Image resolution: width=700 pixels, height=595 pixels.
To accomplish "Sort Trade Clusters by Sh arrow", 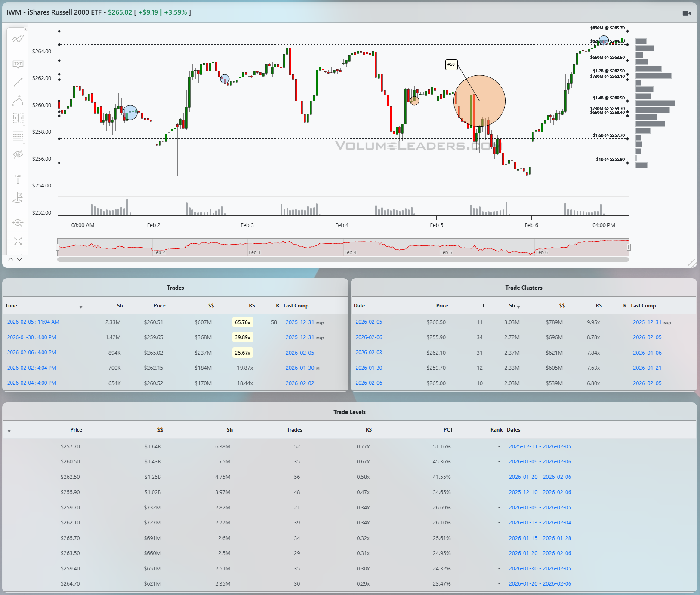I will [x=518, y=307].
